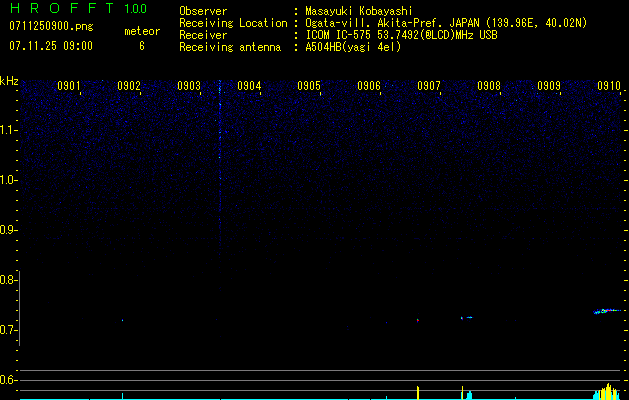This screenshot has height=400, width=629.
Task: Click the meteor echo dot near 0907
Action: click(x=418, y=321)
